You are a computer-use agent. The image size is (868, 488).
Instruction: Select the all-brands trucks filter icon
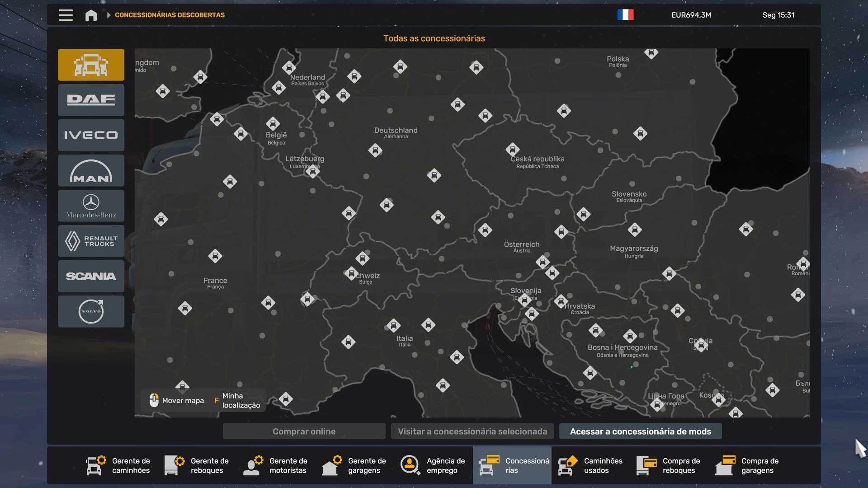click(91, 65)
